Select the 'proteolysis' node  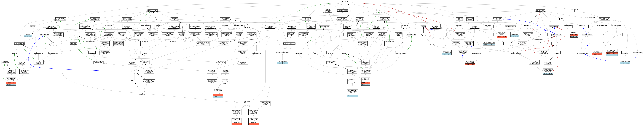74,44
